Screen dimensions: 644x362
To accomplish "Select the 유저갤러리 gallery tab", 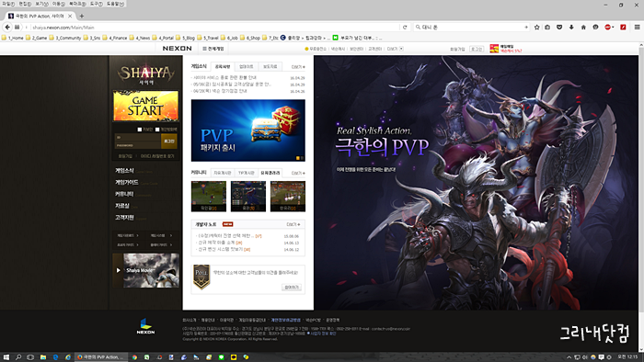I will [270, 173].
